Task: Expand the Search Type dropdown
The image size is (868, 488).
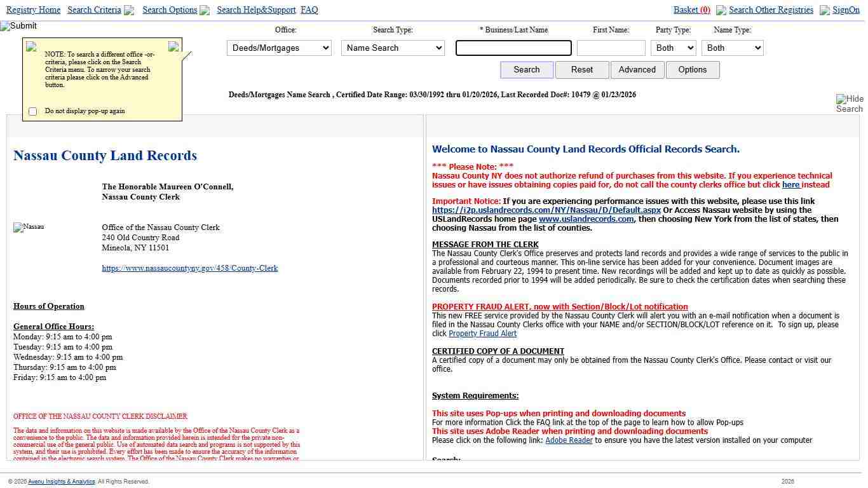Action: point(393,48)
